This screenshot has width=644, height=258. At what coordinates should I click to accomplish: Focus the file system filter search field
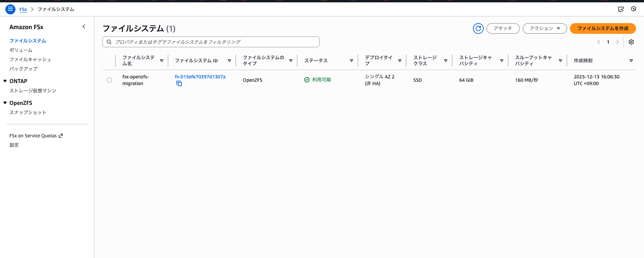tap(211, 42)
